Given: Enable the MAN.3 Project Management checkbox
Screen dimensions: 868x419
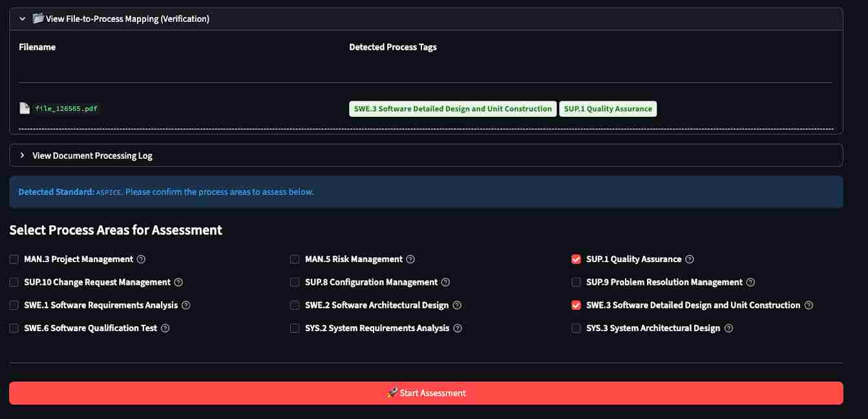Looking at the screenshot, I should pyautogui.click(x=14, y=260).
